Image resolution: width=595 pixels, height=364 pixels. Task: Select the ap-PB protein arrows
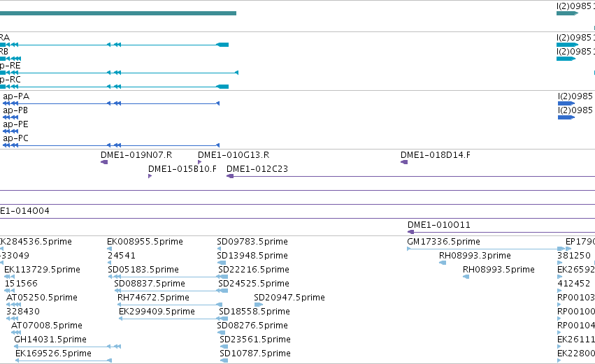click(x=10, y=117)
